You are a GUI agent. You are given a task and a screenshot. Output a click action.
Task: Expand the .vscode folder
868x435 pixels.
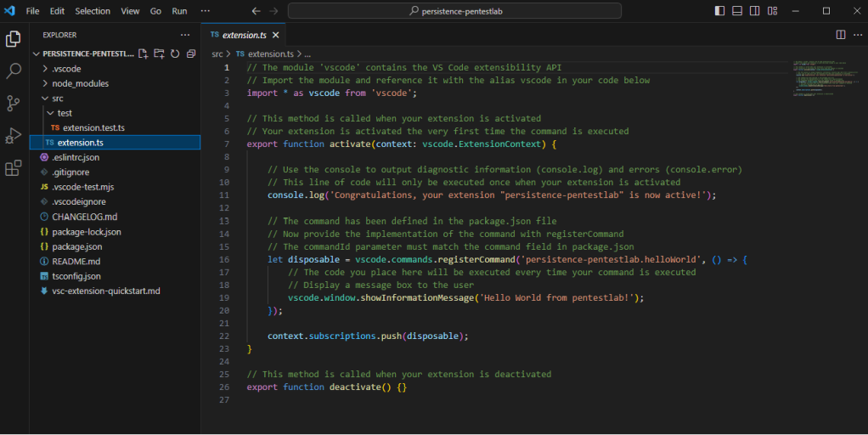(66, 69)
